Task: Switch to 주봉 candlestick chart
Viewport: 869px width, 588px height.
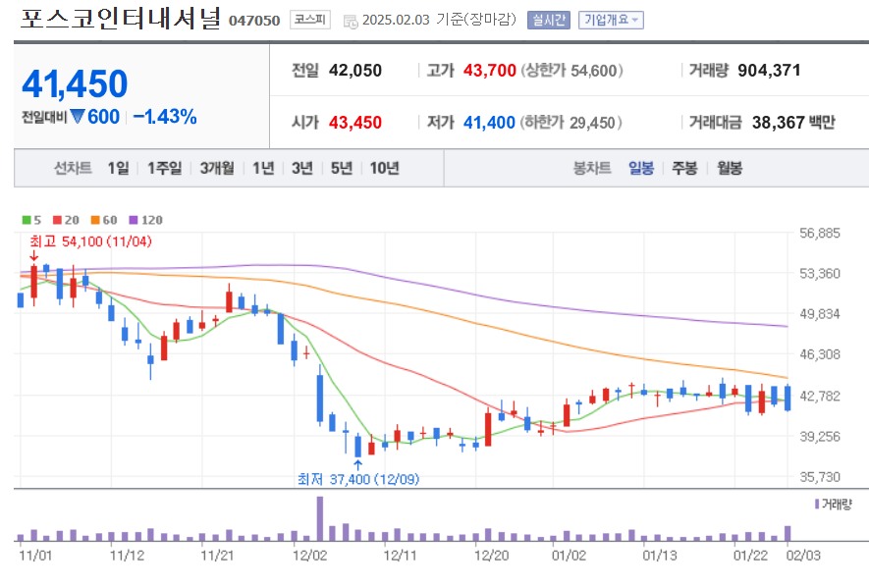Action: (684, 168)
